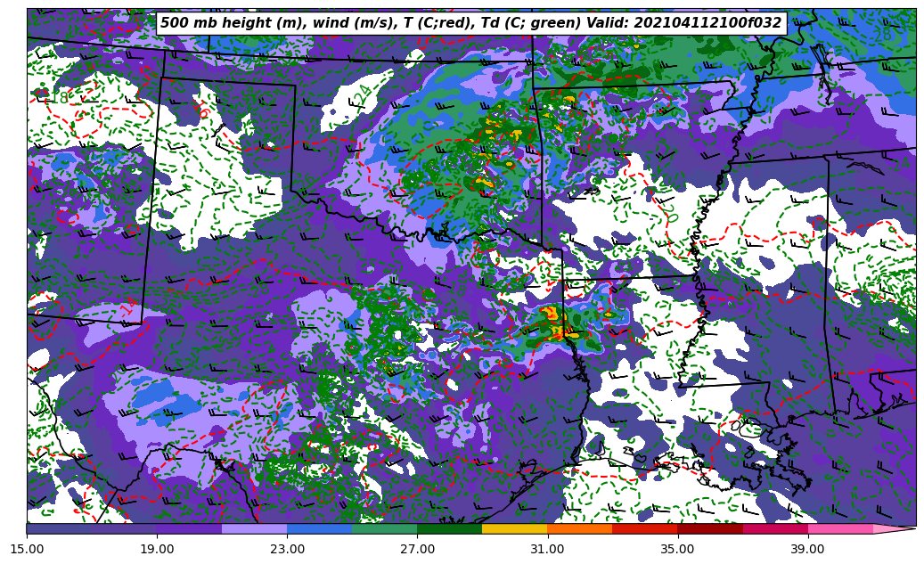The width and height of the screenshot is (924, 564).
Task: Click the pink colorbar segment
Action: coord(839,528)
